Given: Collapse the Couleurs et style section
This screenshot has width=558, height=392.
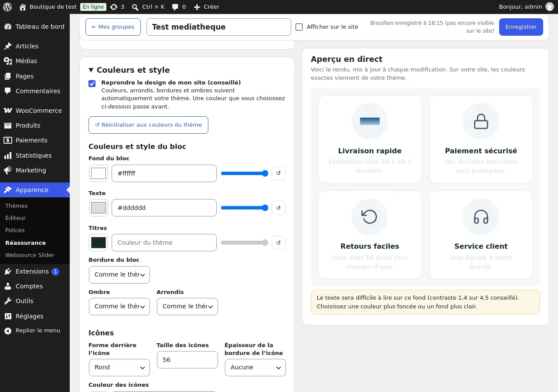Looking at the screenshot, I should click(129, 70).
